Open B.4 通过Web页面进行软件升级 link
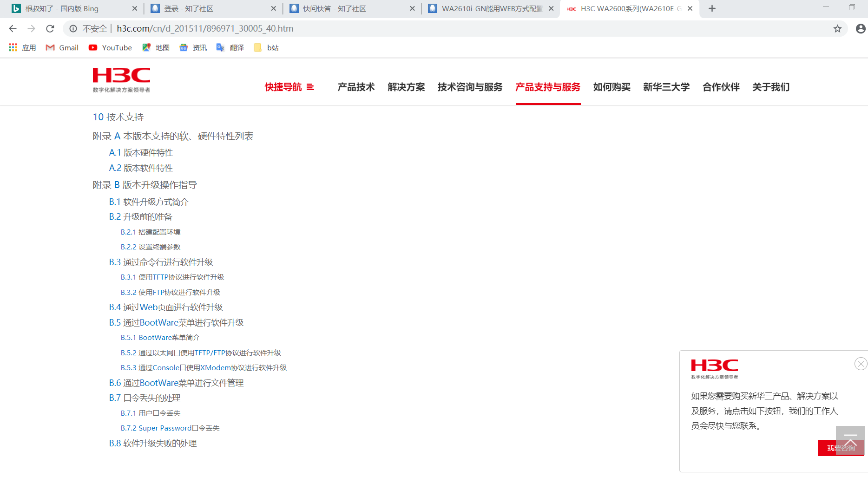 pyautogui.click(x=166, y=307)
